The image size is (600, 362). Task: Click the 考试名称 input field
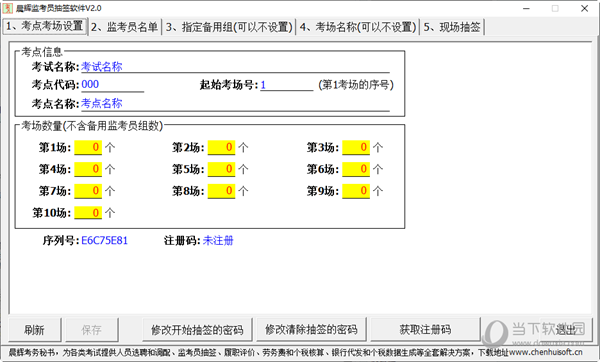tap(235, 67)
